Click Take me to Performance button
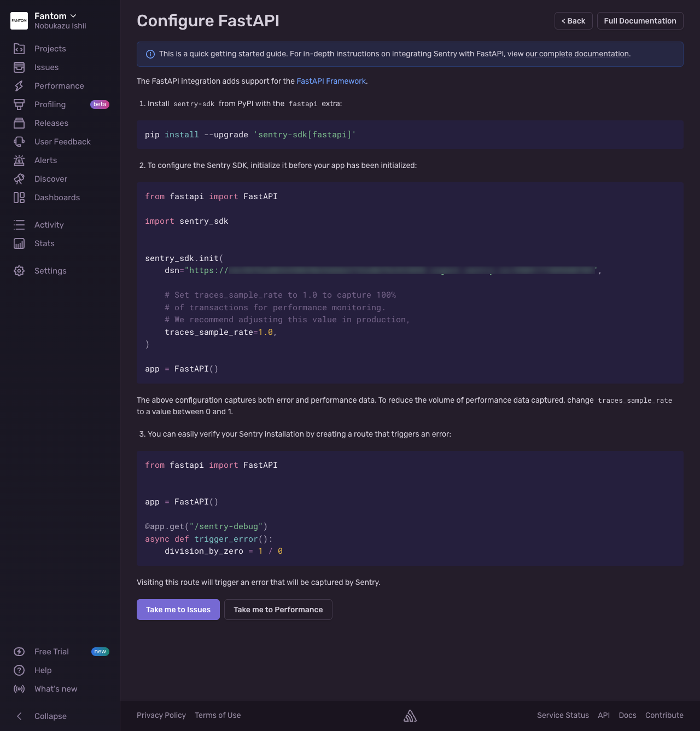This screenshot has width=700, height=731. coord(278,610)
